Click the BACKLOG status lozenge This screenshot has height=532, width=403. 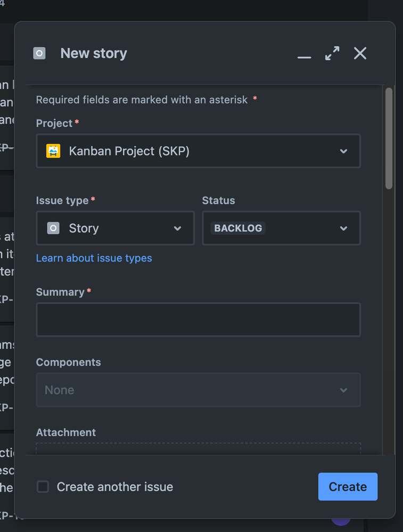[x=238, y=228]
